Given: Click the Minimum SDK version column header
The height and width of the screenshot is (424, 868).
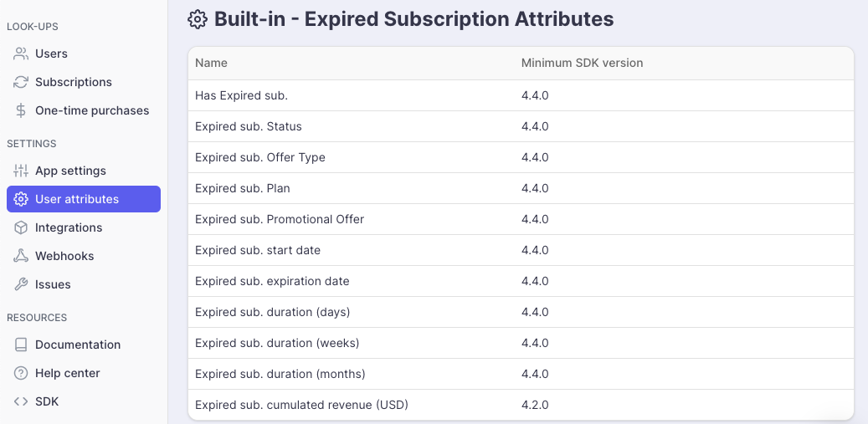Looking at the screenshot, I should click(582, 63).
